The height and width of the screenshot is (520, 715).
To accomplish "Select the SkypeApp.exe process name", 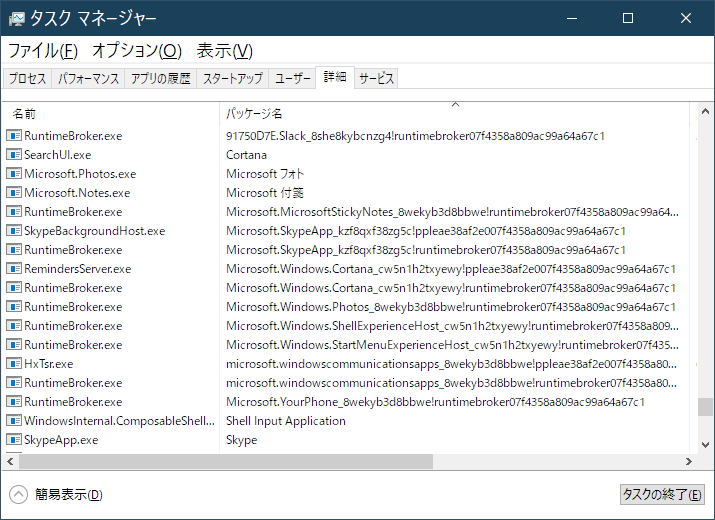I will [x=61, y=440].
